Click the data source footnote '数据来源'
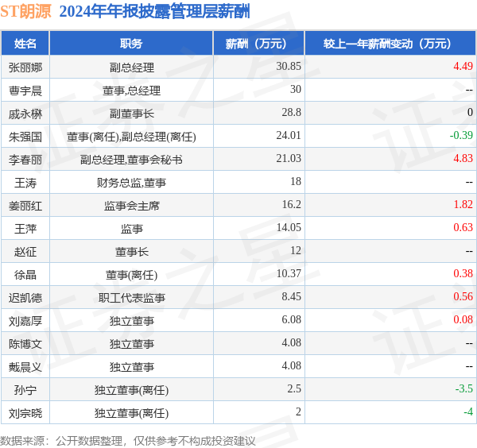 pos(127,441)
